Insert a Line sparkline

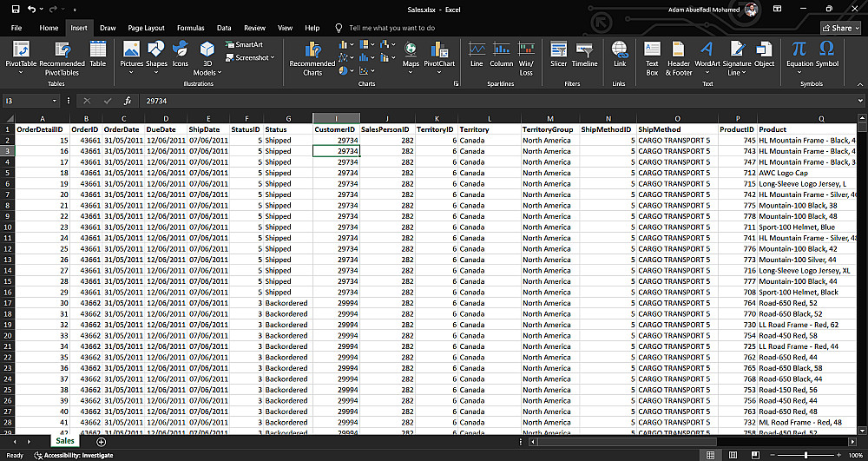pyautogui.click(x=477, y=54)
